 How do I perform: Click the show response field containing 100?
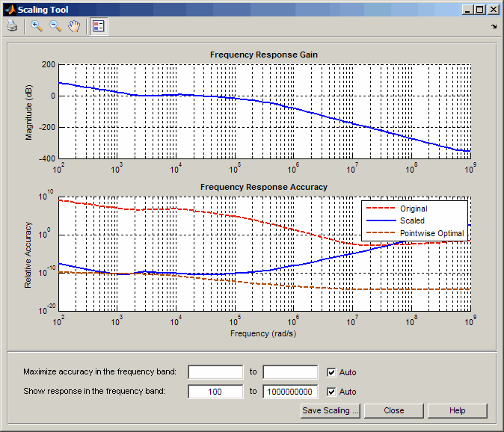coord(215,392)
